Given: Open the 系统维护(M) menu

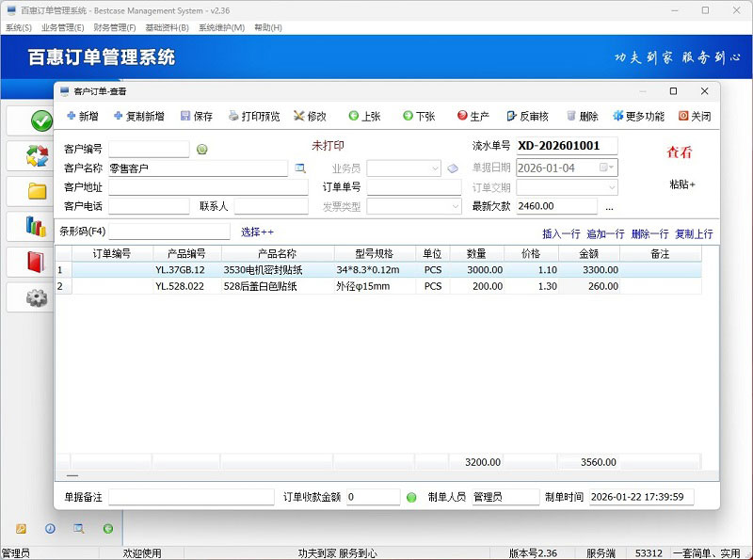Looking at the screenshot, I should tap(222, 28).
